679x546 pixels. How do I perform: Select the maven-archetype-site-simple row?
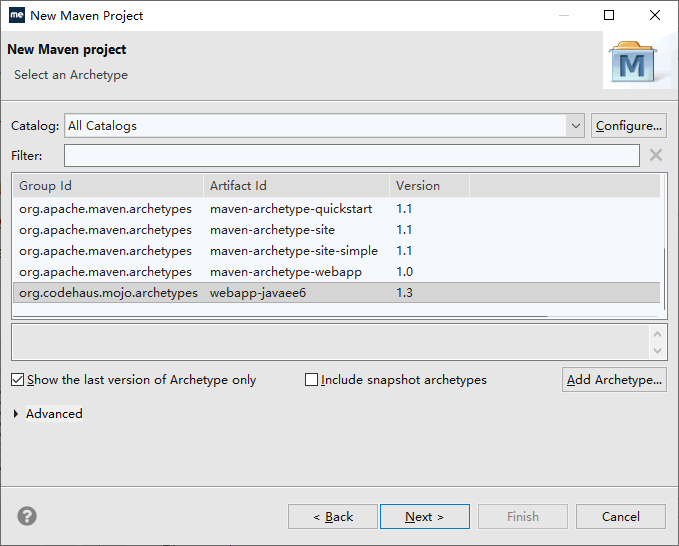point(336,251)
